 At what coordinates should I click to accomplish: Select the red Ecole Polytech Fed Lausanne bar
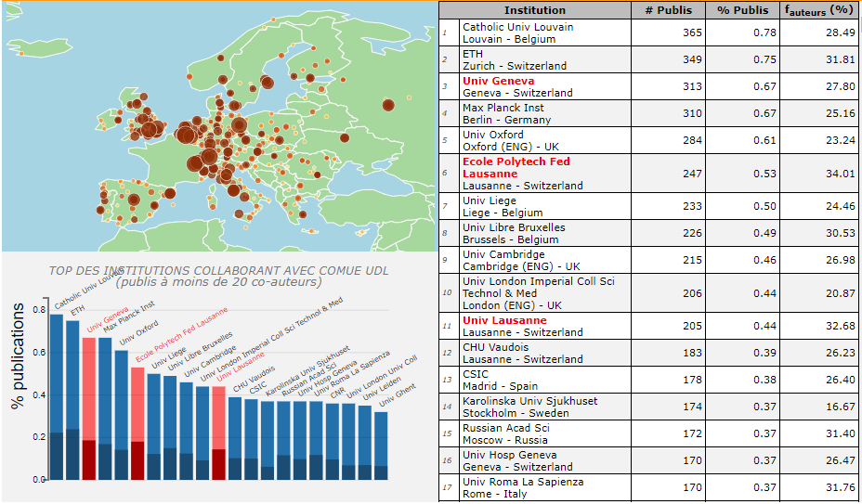[137, 423]
